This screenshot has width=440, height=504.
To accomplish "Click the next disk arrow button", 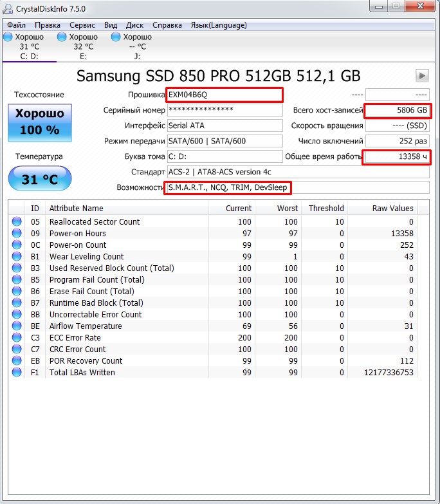I will pyautogui.click(x=422, y=76).
